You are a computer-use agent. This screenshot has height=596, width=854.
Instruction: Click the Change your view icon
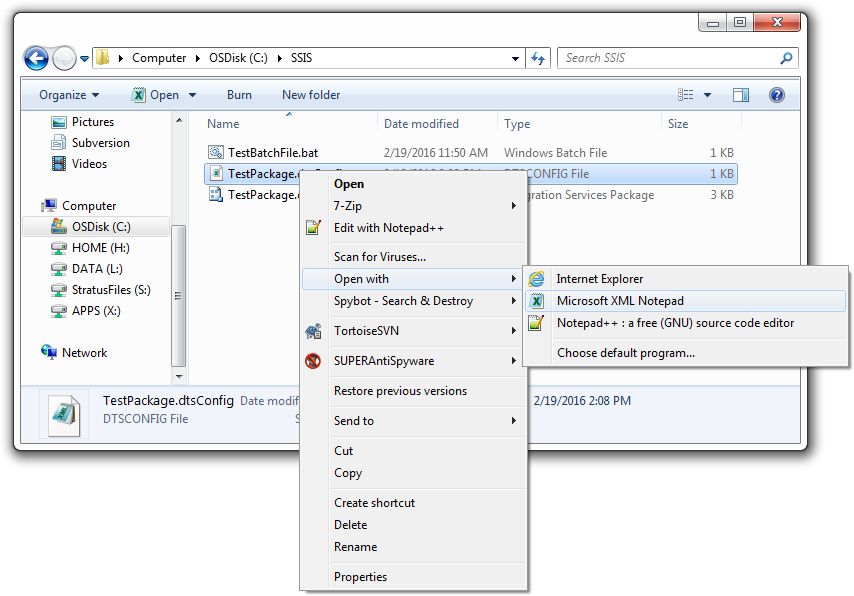(x=686, y=95)
